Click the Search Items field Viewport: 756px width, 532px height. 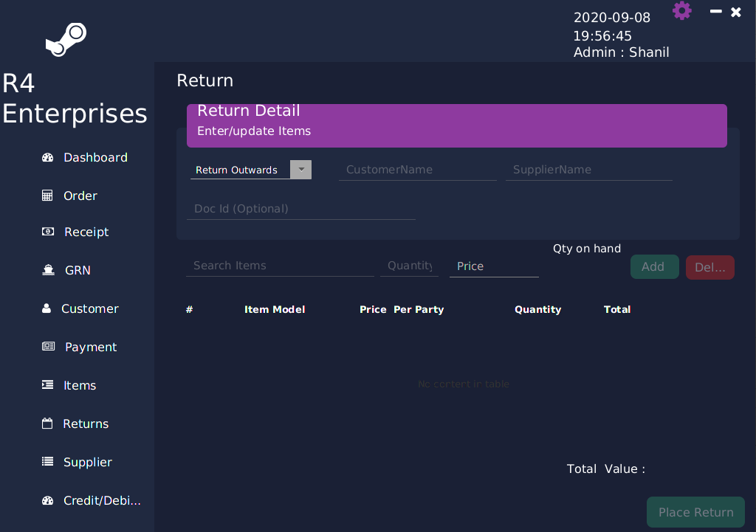280,266
